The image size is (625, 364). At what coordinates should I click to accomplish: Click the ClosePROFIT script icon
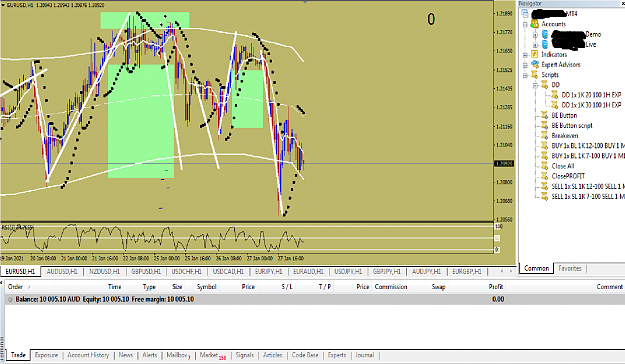545,176
